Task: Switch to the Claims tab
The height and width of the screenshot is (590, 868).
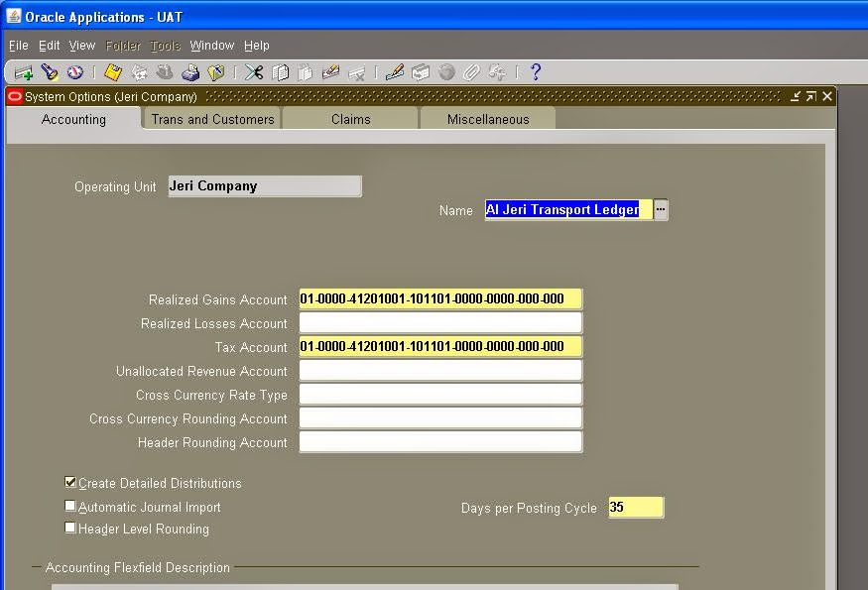Action: pos(350,118)
